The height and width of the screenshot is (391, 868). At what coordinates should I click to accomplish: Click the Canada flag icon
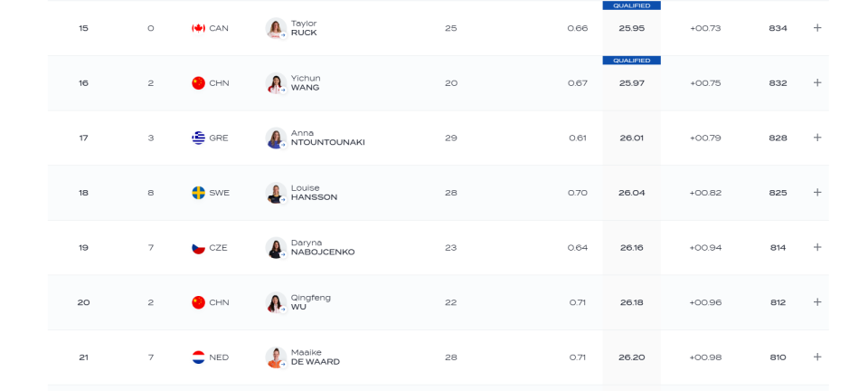coord(198,28)
